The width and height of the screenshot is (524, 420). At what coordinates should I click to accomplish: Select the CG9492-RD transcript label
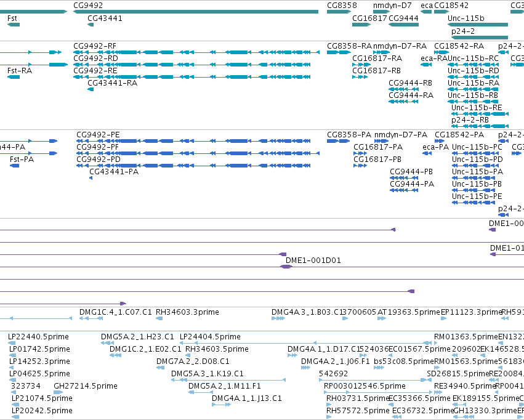95,59
